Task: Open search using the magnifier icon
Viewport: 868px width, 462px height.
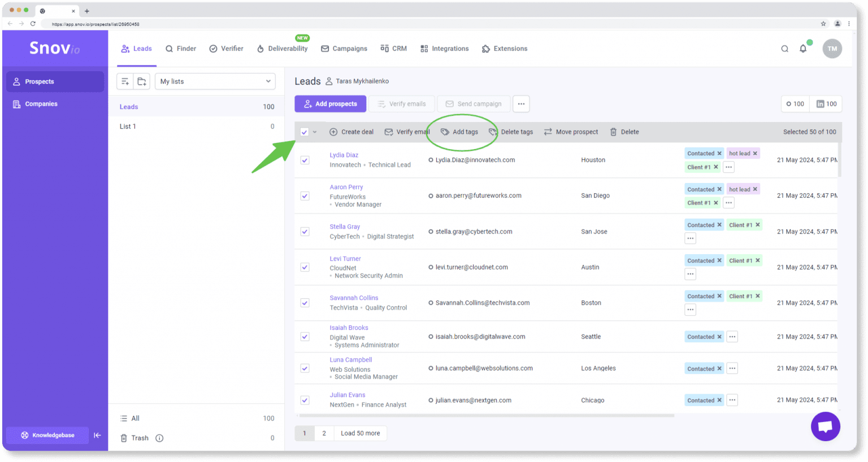Action: point(785,49)
